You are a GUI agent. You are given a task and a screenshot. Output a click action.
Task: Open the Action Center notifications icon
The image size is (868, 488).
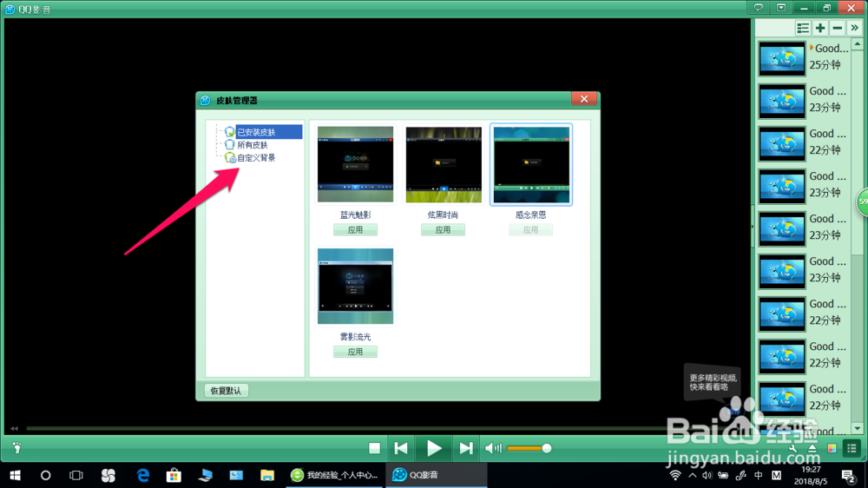click(848, 475)
